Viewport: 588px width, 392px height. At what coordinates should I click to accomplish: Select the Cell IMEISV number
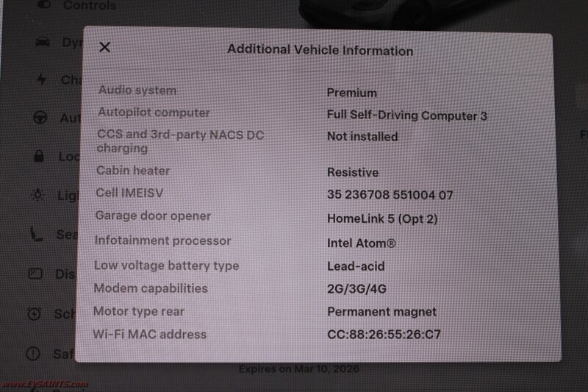390,195
